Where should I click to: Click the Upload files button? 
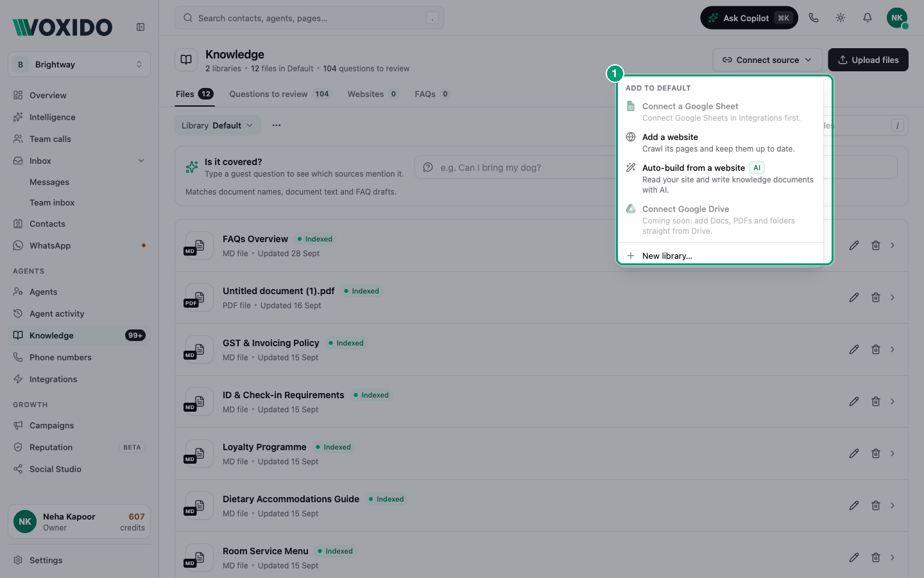[x=868, y=60]
